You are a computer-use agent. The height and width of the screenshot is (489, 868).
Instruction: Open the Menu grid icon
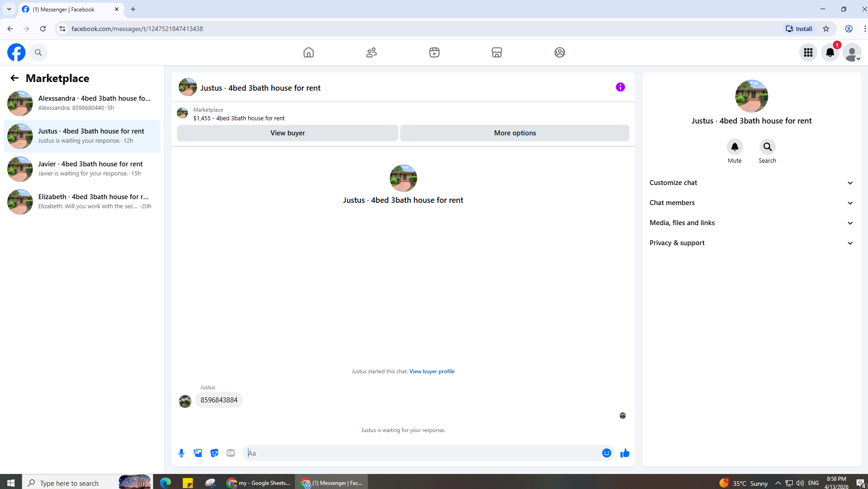808,52
